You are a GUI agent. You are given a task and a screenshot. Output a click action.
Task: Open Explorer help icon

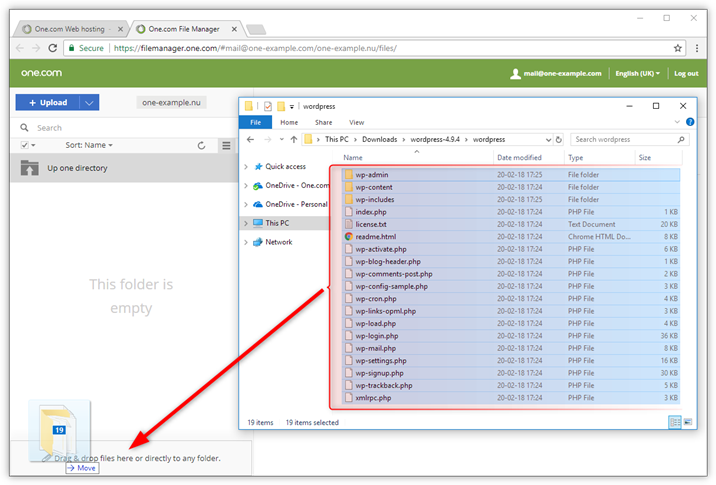point(690,122)
